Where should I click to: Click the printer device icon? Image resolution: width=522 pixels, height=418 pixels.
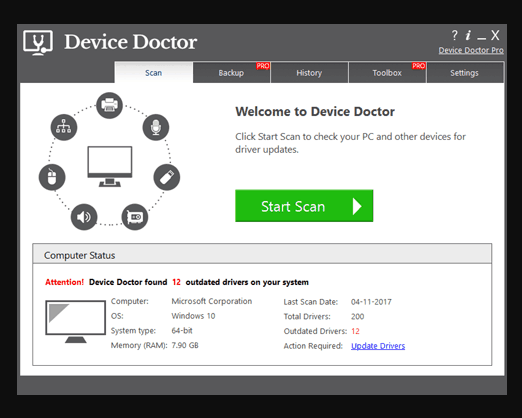point(109,105)
